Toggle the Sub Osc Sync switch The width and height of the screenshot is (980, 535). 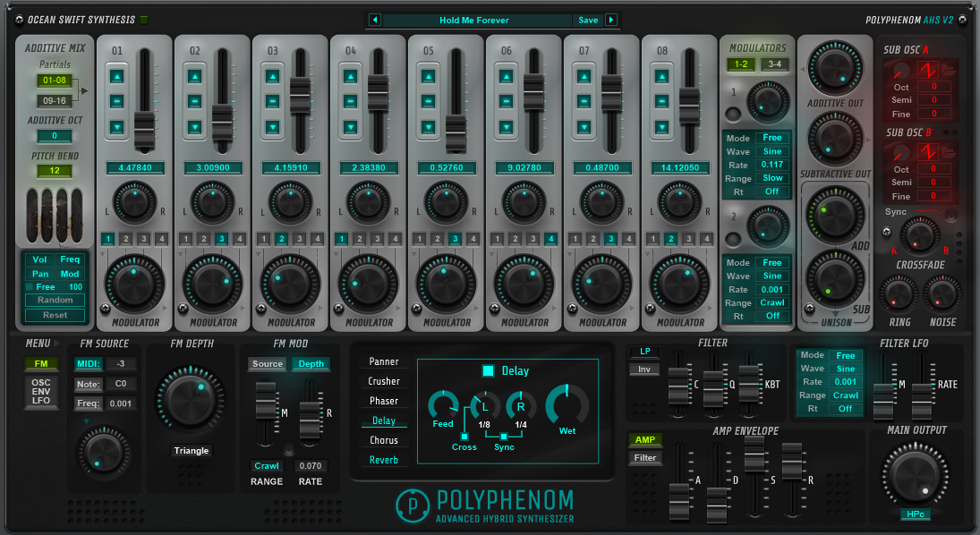tap(950, 216)
